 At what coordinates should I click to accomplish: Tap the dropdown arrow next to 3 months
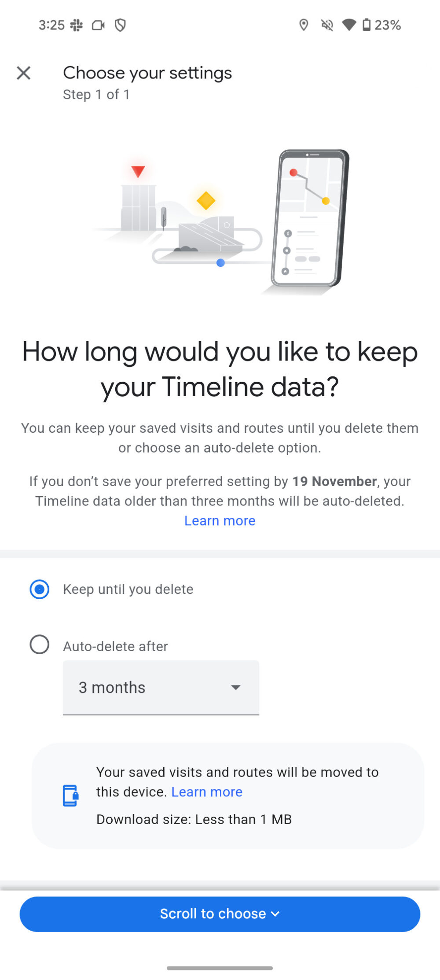(236, 687)
